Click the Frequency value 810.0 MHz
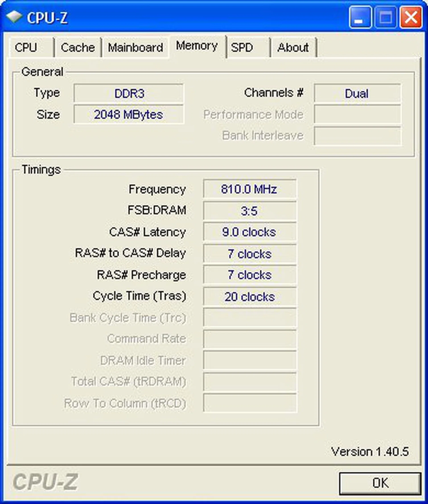The height and width of the screenshot is (504, 428). point(250,190)
